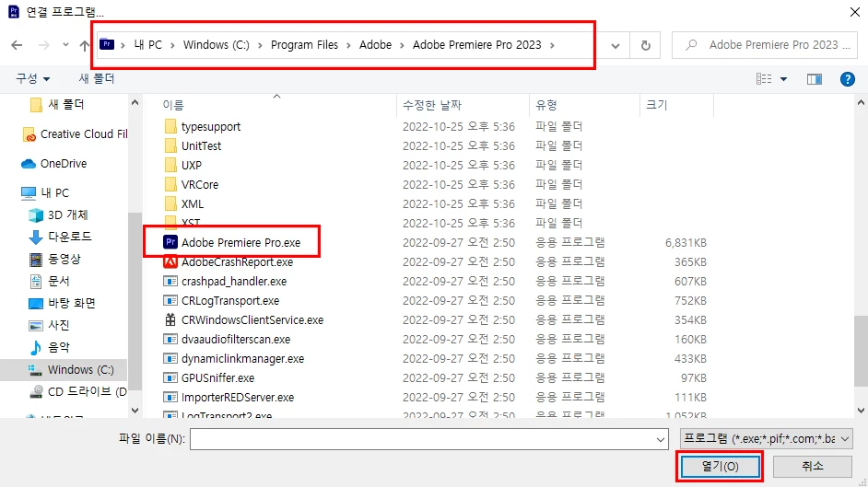Viewport: 868px width, 487px height.
Task: Click the sidebar scrollbar up arrow
Action: pyautogui.click(x=135, y=103)
